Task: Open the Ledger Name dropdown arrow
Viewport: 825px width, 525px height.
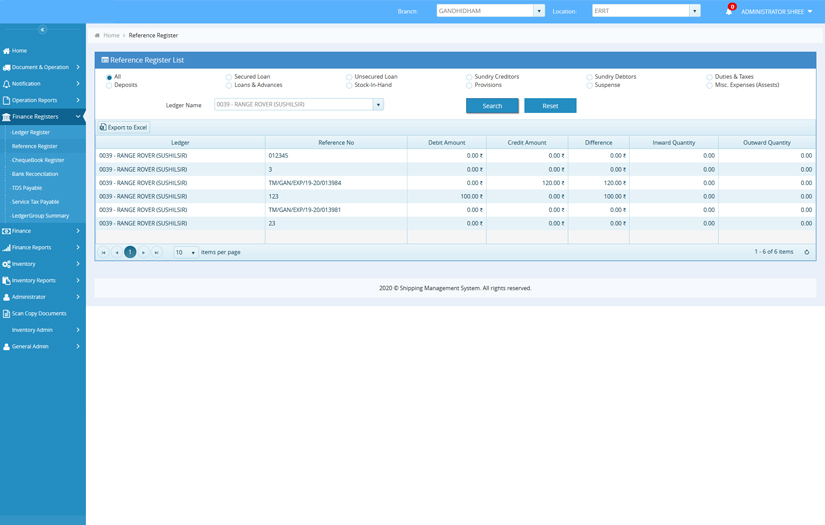Action: 378,105
